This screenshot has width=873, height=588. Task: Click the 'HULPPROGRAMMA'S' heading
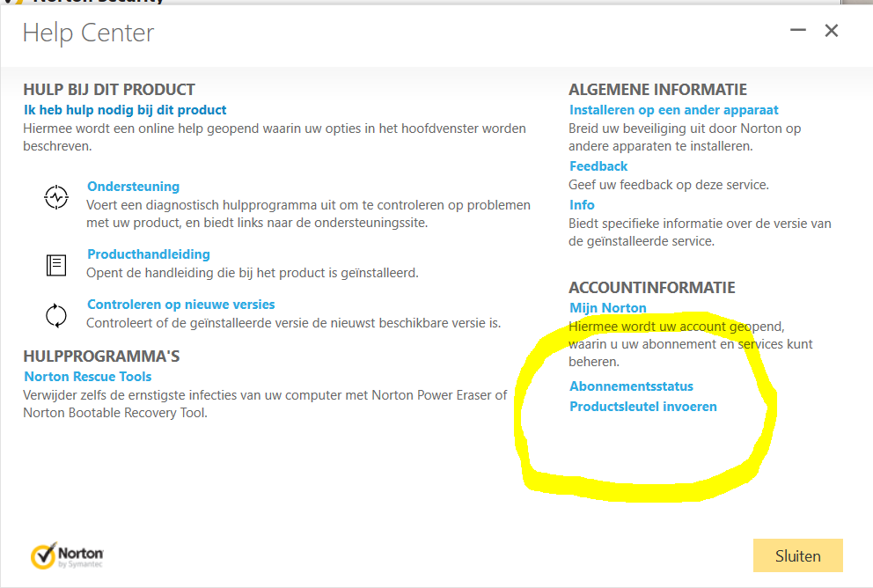tap(101, 356)
